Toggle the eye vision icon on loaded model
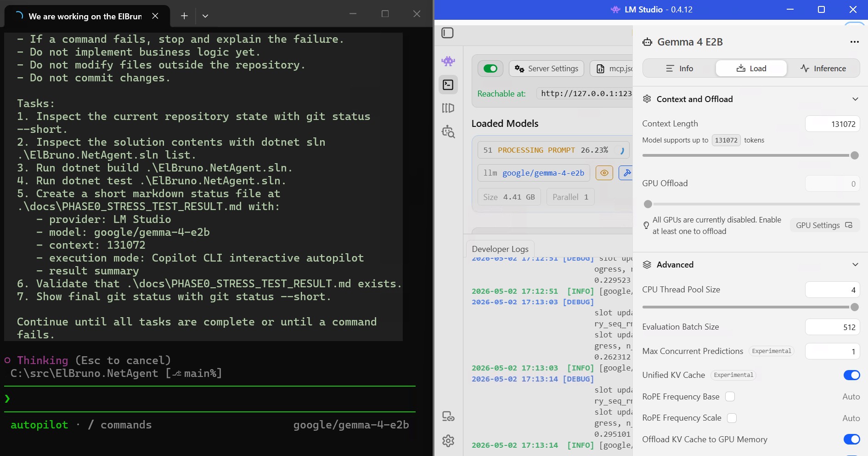Viewport: 868px width, 456px height. (x=604, y=173)
